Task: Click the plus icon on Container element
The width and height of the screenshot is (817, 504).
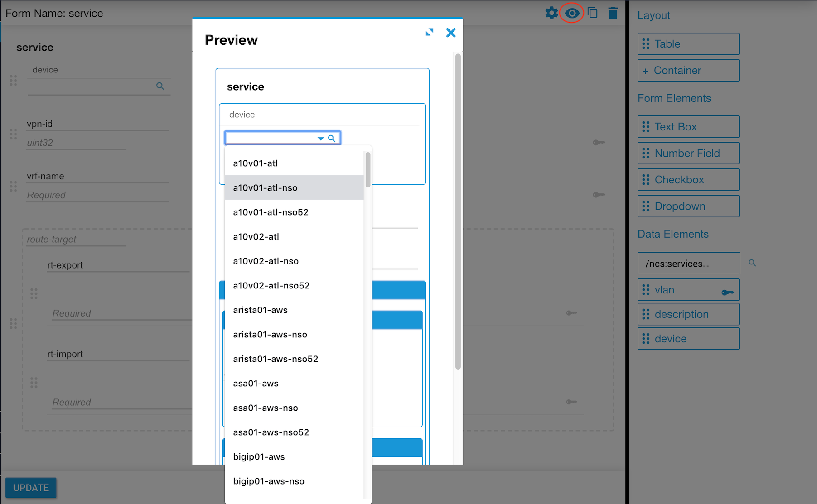Action: [645, 71]
